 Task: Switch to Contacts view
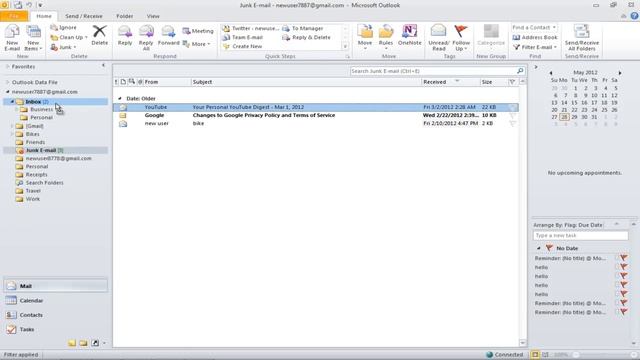[56, 315]
